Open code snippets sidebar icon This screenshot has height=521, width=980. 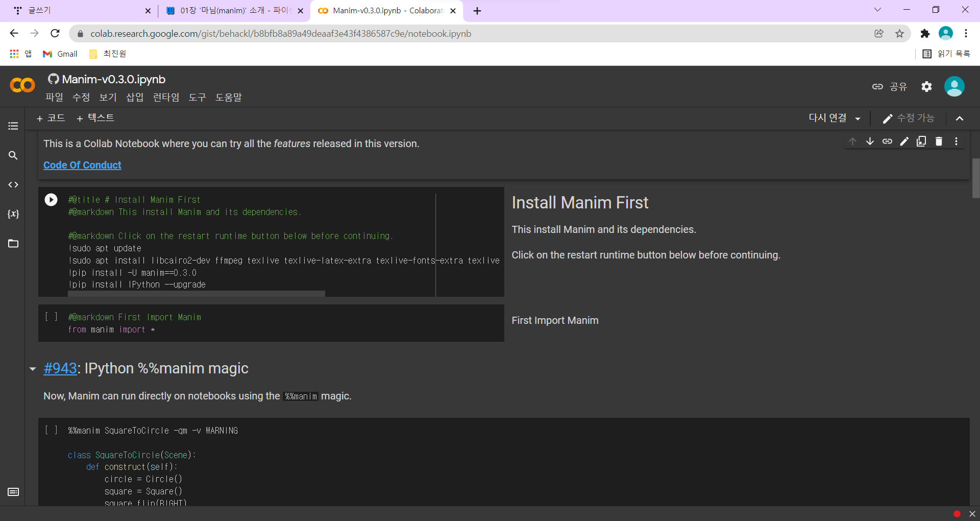pyautogui.click(x=13, y=184)
